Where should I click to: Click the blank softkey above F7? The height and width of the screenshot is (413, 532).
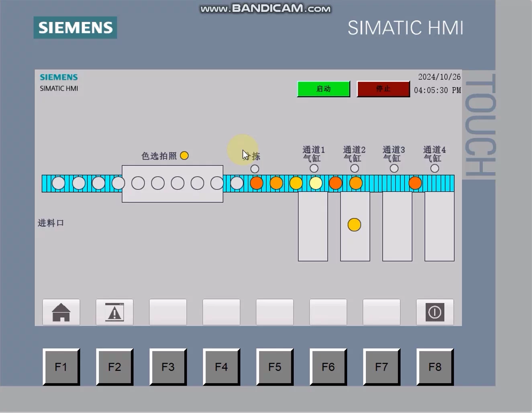click(x=381, y=312)
